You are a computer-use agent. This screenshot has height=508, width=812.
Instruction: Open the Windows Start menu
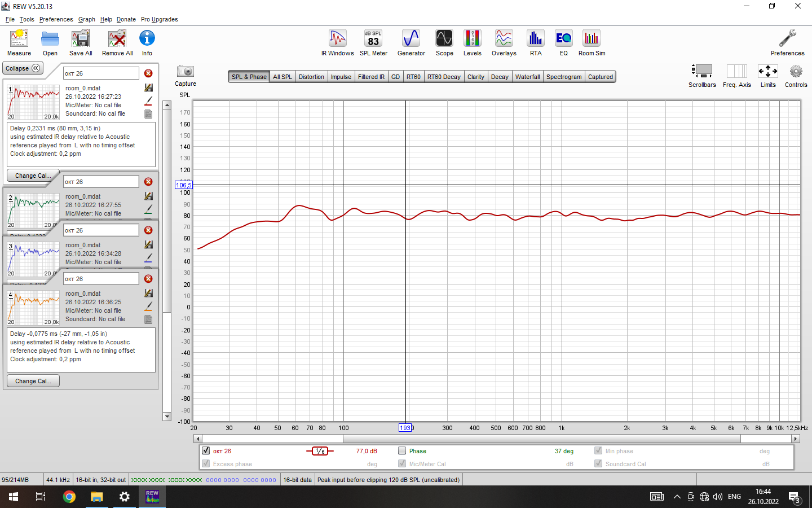pyautogui.click(x=14, y=497)
